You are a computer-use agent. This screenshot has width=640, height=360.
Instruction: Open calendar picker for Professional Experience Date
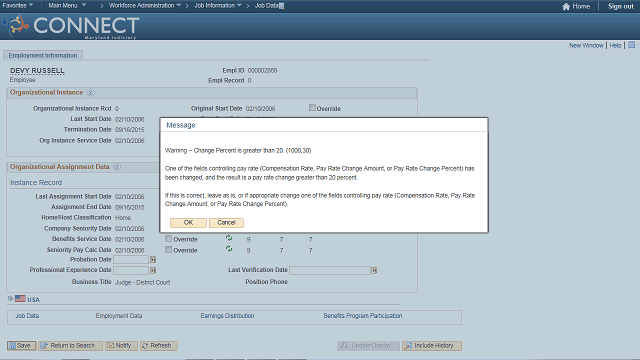pyautogui.click(x=153, y=270)
